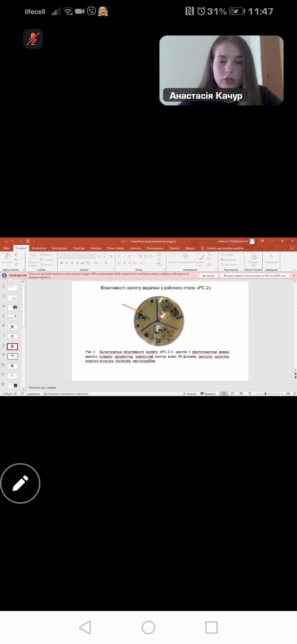Click the Упорядкувати arrange icon
Viewport: 297px width, 644px height.
(185, 258)
